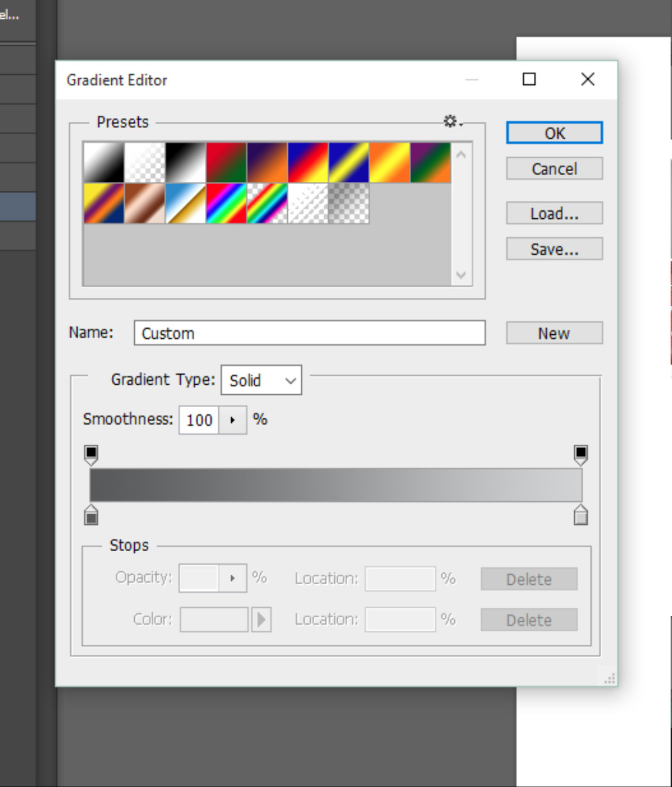This screenshot has height=787, width=672.
Task: Select the left dark gray color stop
Action: coord(91,515)
